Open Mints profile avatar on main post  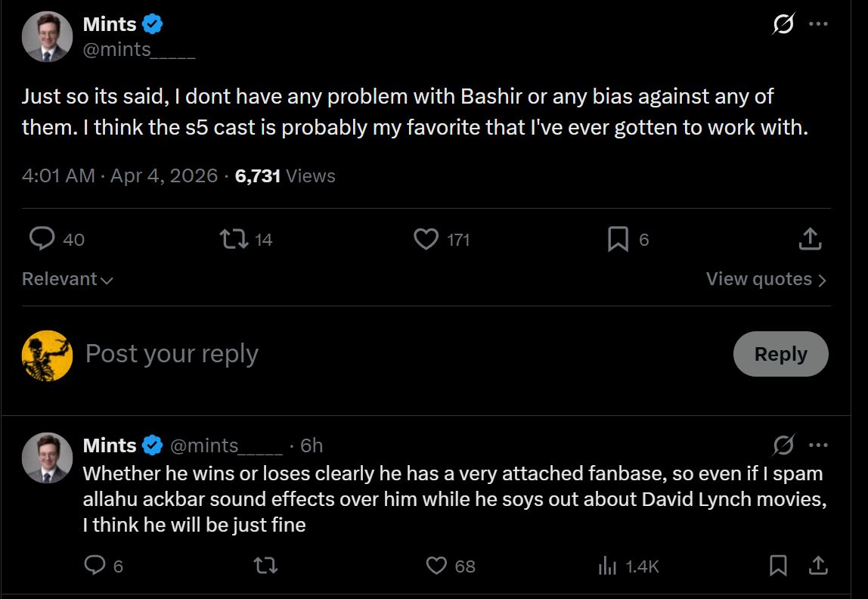tap(47, 36)
